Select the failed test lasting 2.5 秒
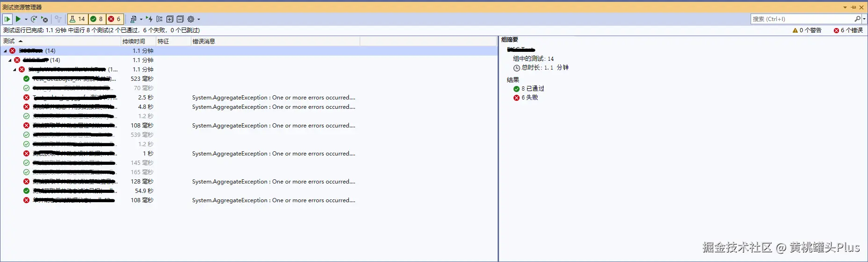This screenshot has width=868, height=262. tap(249, 98)
